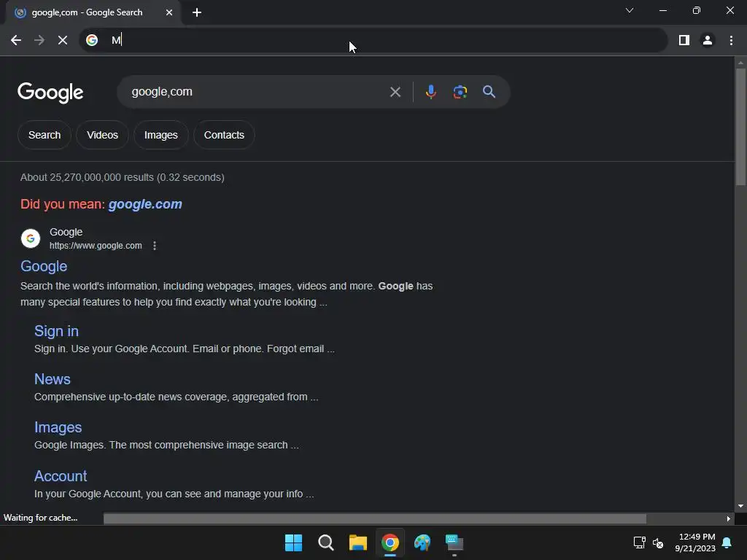The height and width of the screenshot is (560, 747).
Task: Click the results count text
Action: click(x=123, y=177)
